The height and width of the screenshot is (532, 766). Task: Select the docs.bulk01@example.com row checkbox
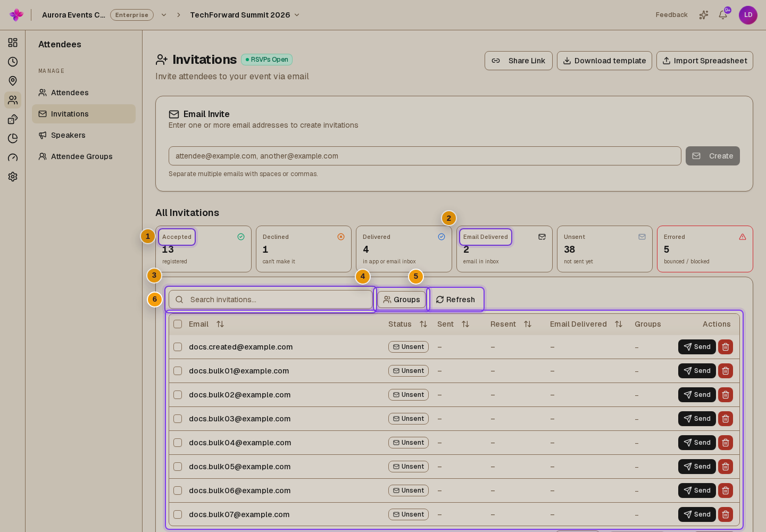[178, 371]
